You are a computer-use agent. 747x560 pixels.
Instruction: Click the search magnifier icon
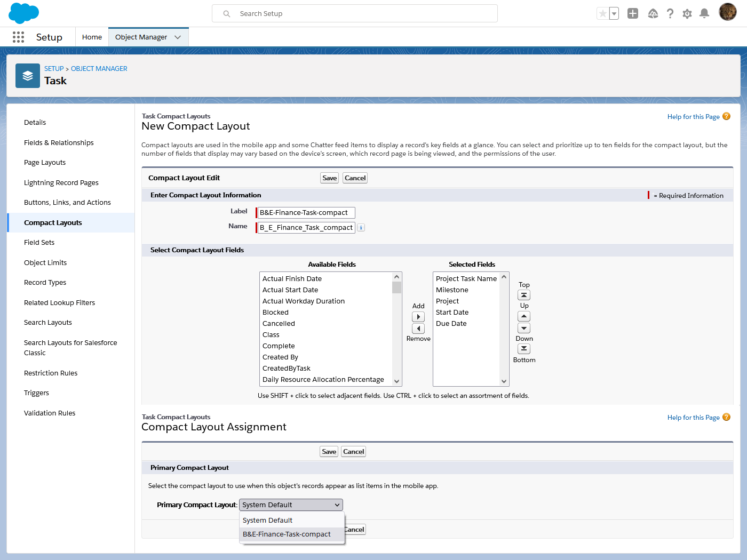(x=227, y=14)
